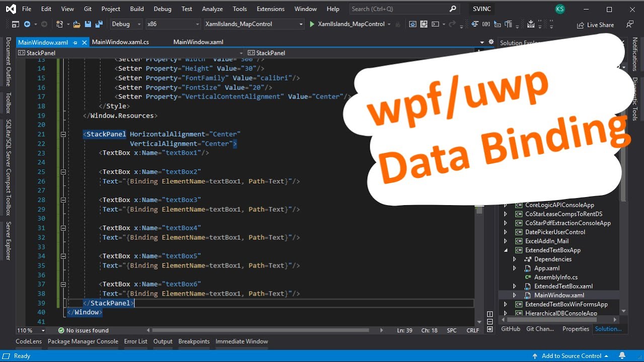Switch to the Properties panel tab
Image resolution: width=644 pixels, height=362 pixels.
click(x=576, y=329)
